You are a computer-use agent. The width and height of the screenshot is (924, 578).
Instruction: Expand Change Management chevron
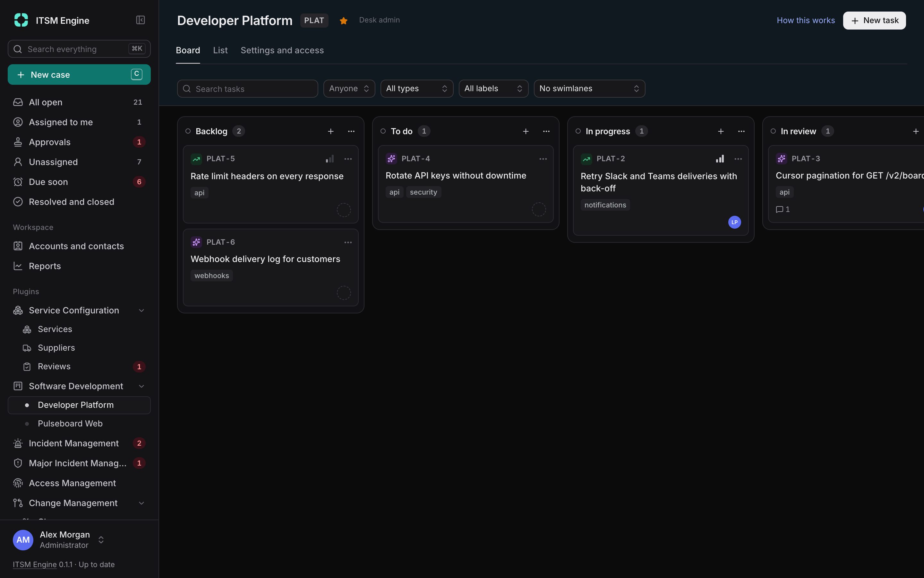pos(141,503)
